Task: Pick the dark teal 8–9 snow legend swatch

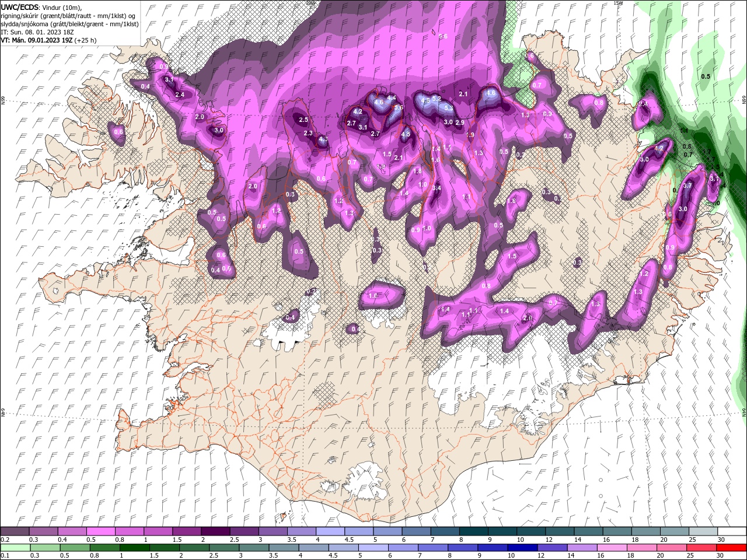Action: (473, 531)
